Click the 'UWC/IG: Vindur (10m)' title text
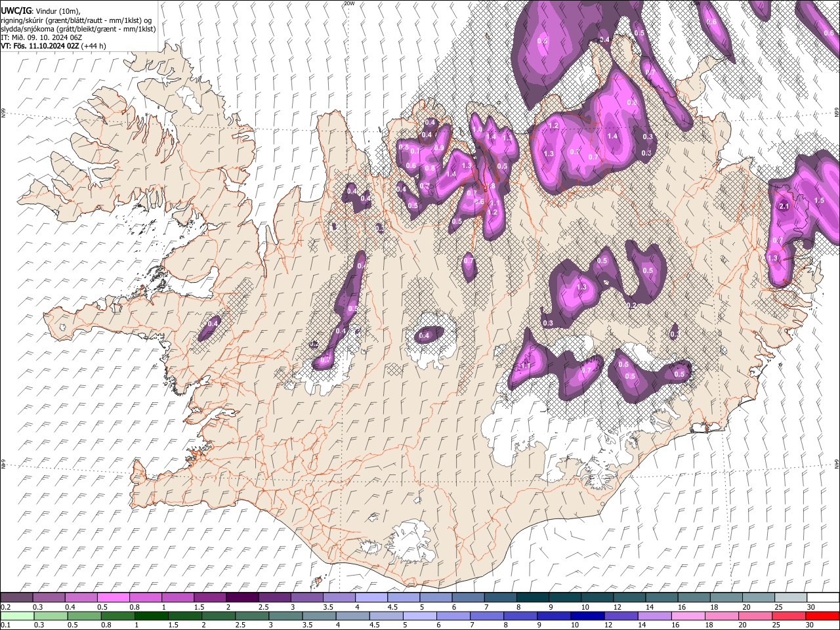The image size is (840, 630). pos(39,11)
